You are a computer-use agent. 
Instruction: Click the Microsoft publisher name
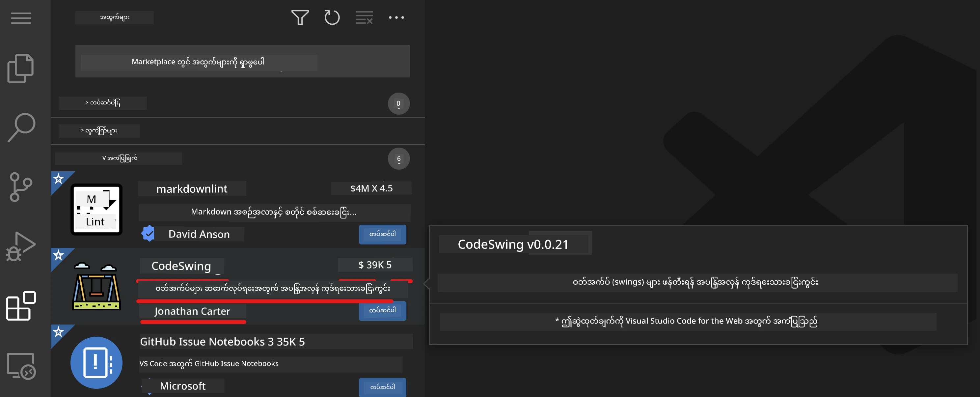click(x=183, y=386)
